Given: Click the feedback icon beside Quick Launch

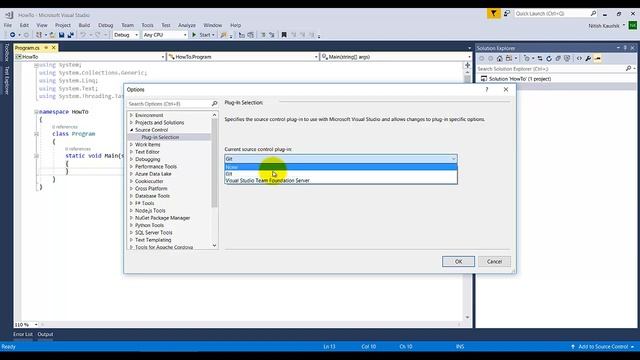Looking at the screenshot, I should 507,13.
